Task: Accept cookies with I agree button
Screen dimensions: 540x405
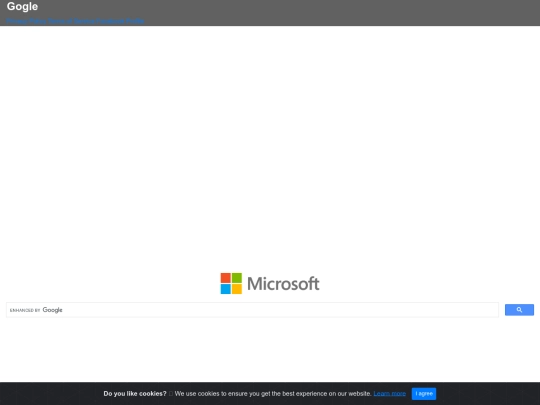Action: click(424, 394)
